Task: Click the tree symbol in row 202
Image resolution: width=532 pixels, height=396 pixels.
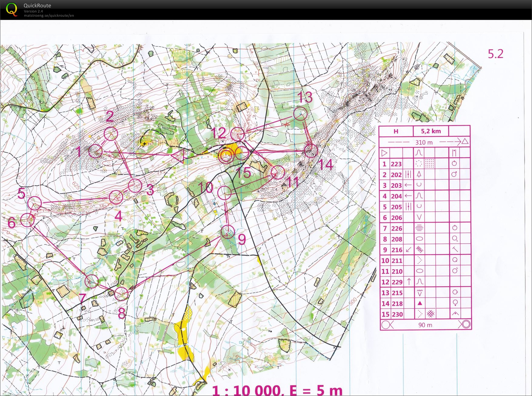Action: coord(419,174)
